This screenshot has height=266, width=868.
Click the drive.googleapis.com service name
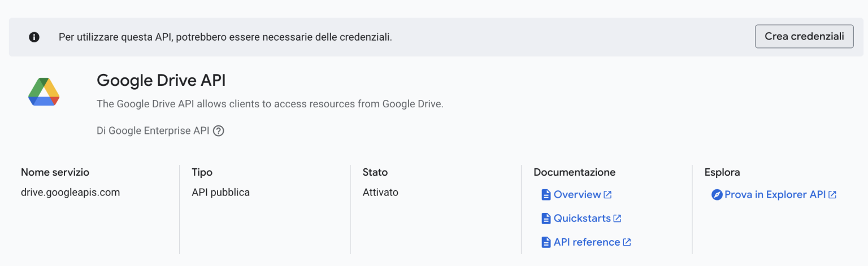point(70,193)
